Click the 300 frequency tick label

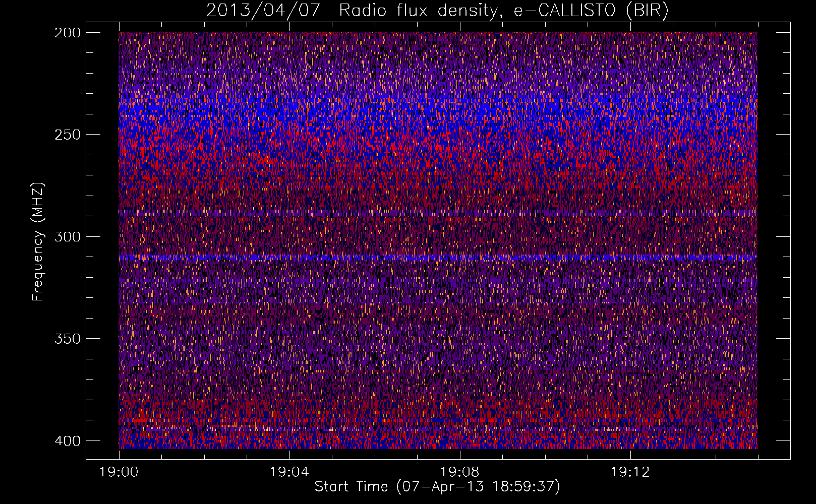[67, 237]
